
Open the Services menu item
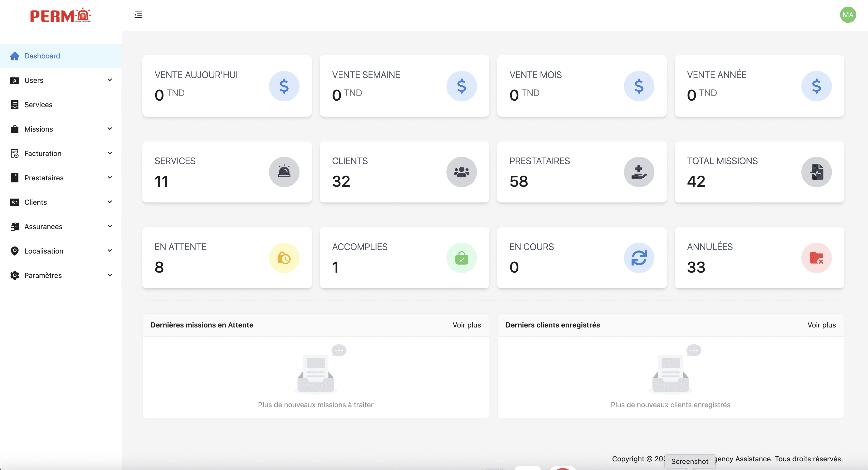click(38, 105)
